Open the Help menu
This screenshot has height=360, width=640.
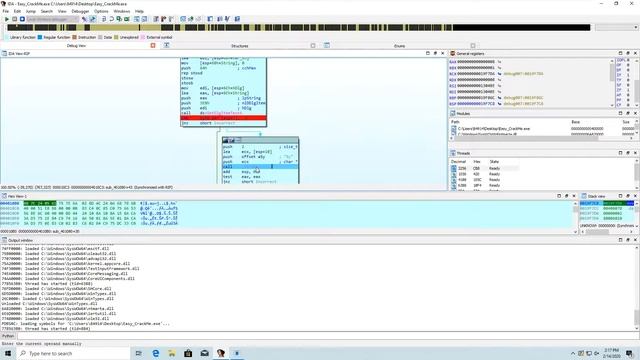tap(139, 11)
